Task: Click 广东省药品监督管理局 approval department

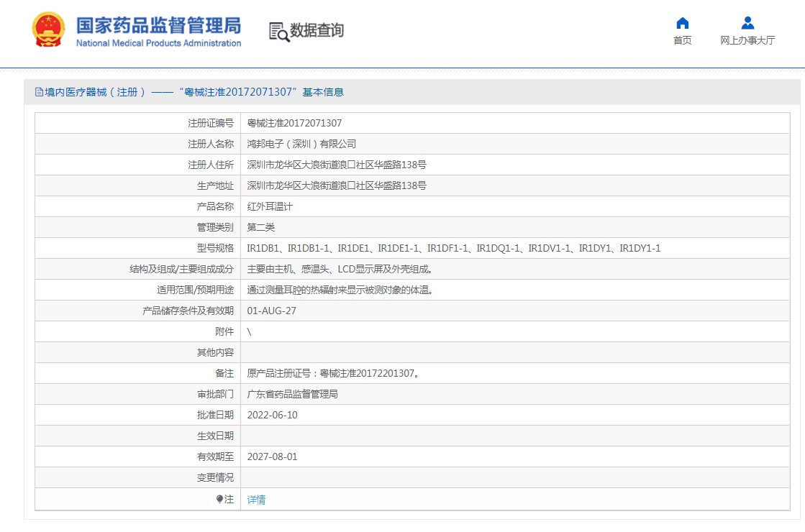Action: (292, 394)
